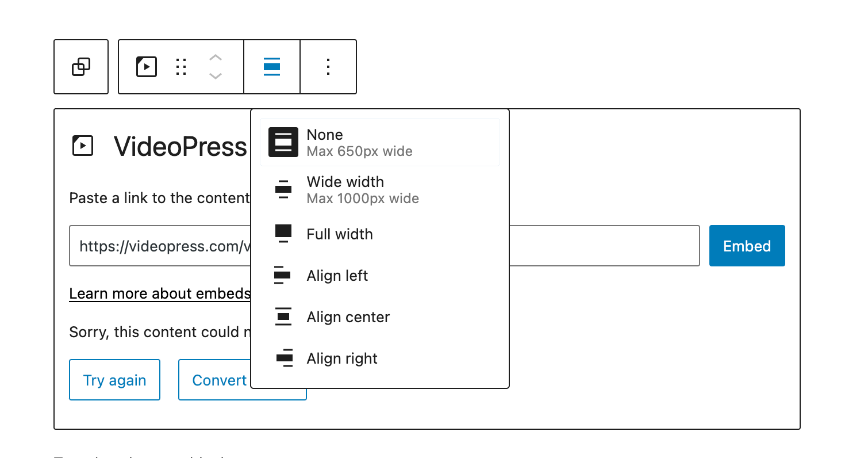Open the three-dot block options menu
Viewport: 868px width, 458px height.
(x=328, y=66)
